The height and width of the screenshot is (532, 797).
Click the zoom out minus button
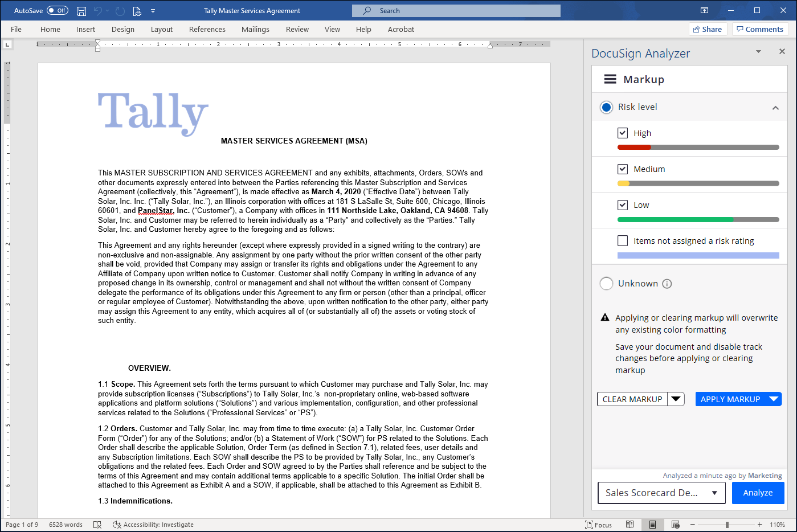pos(693,525)
